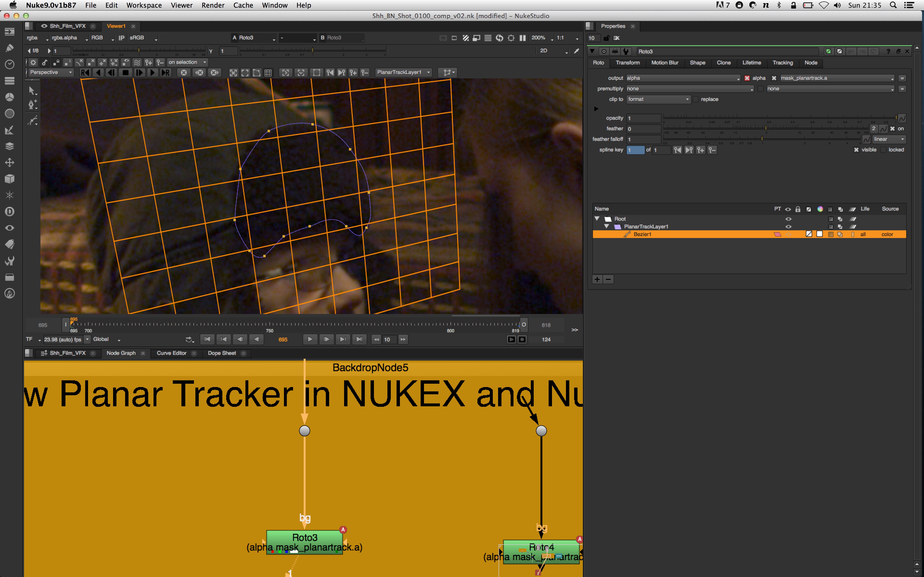This screenshot has width=924, height=577.
Task: Click the Time nodes clock icon in the sidebar
Action: pyautogui.click(x=10, y=64)
